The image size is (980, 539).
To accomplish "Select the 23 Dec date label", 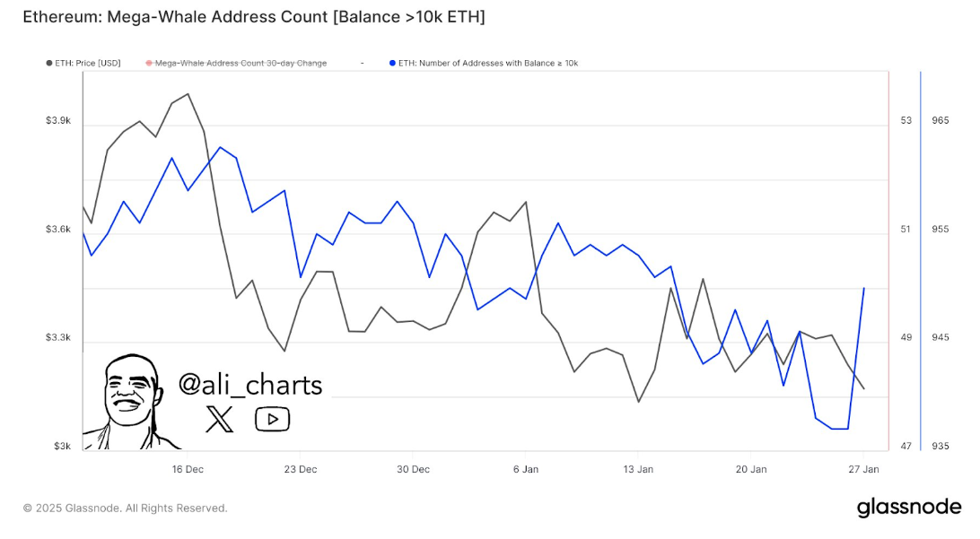I will point(301,469).
